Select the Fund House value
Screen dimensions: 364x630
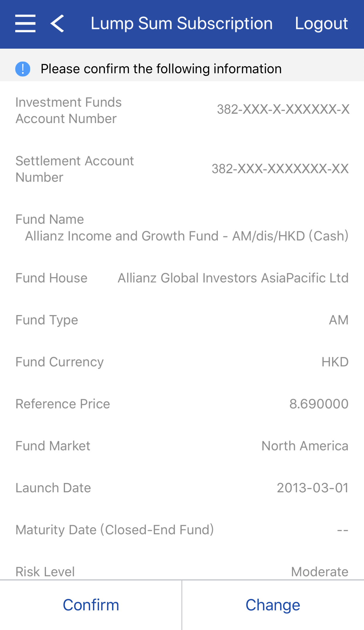233,278
